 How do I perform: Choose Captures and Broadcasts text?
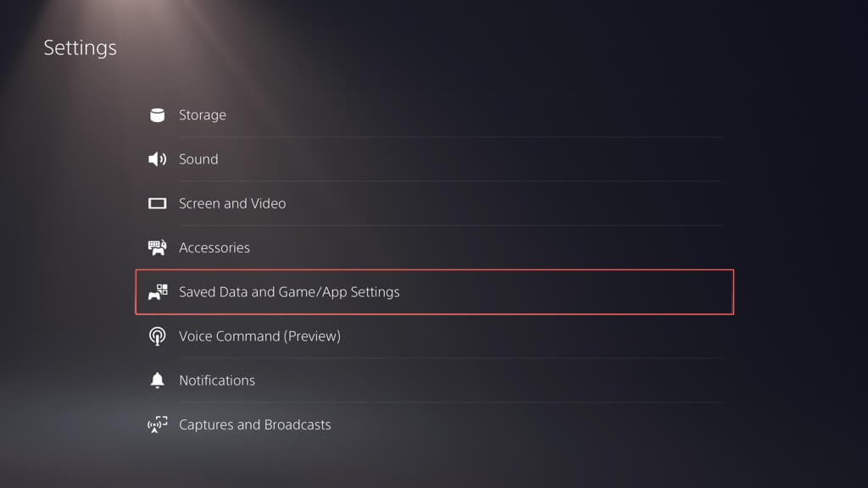click(x=255, y=424)
